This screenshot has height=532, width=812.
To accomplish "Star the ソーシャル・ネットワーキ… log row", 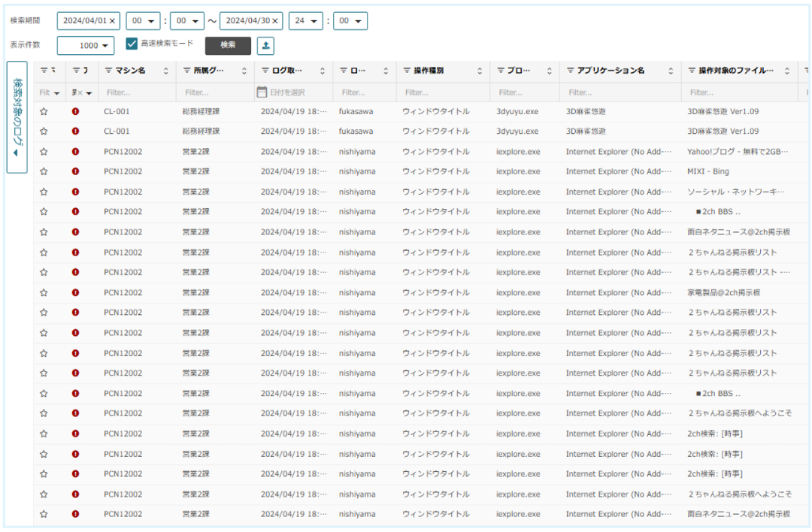I will pos(44,192).
